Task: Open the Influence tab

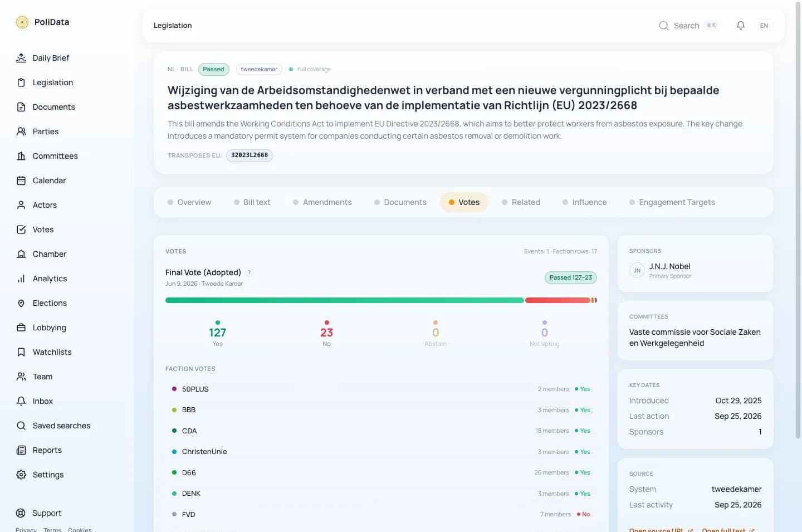Action: [x=585, y=202]
